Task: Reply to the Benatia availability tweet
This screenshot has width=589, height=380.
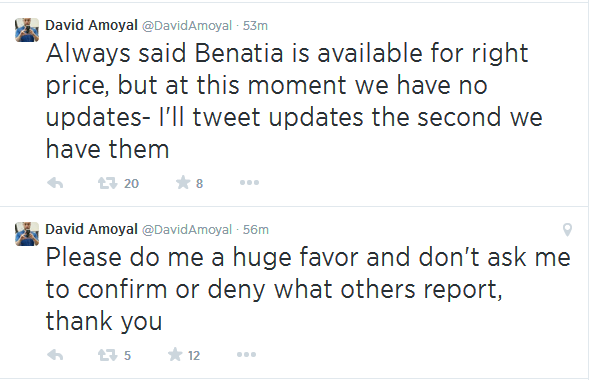Action: tap(55, 183)
